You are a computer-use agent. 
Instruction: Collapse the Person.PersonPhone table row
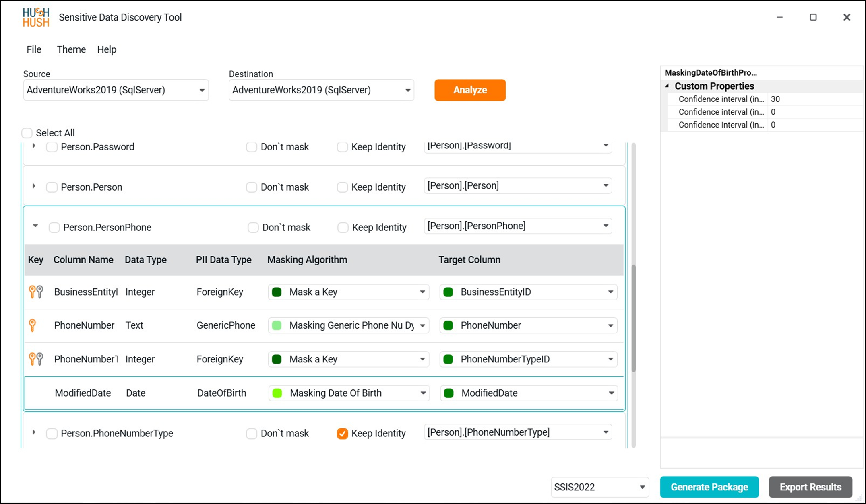tap(35, 226)
